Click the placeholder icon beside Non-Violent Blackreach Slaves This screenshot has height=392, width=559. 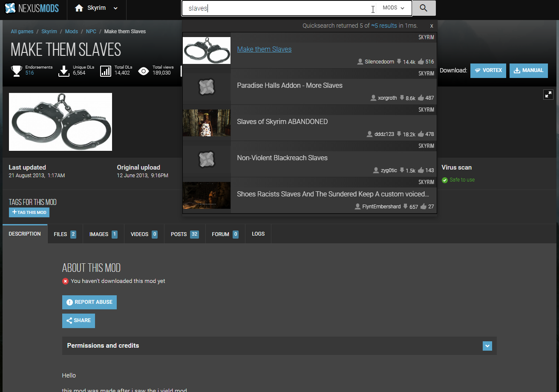tap(207, 159)
